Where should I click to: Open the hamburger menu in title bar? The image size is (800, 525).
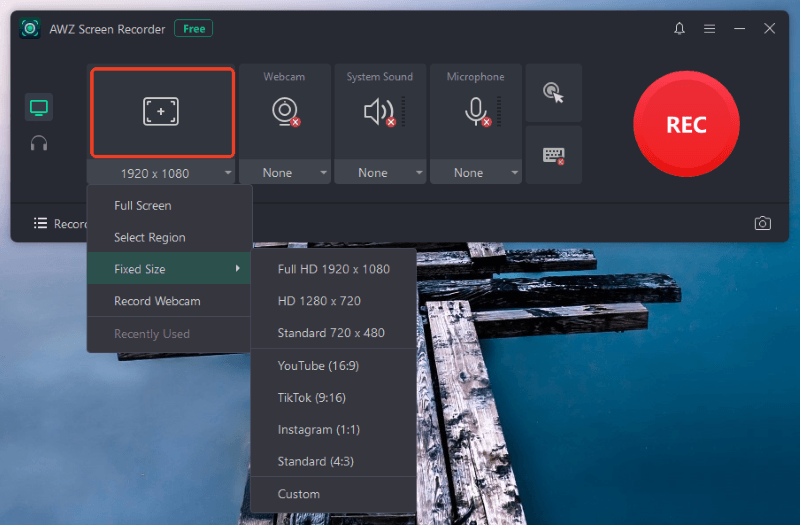pos(709,29)
